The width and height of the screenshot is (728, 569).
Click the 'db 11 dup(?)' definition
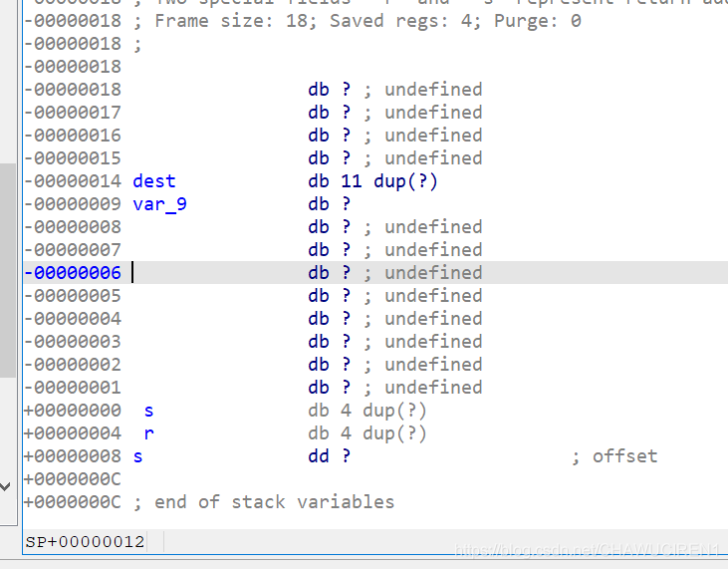tap(372, 181)
